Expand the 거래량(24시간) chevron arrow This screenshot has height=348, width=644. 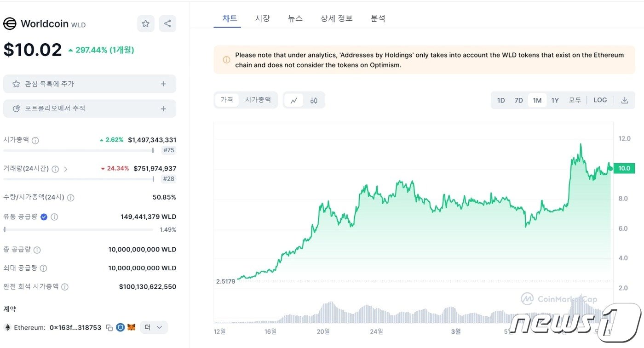point(65,169)
